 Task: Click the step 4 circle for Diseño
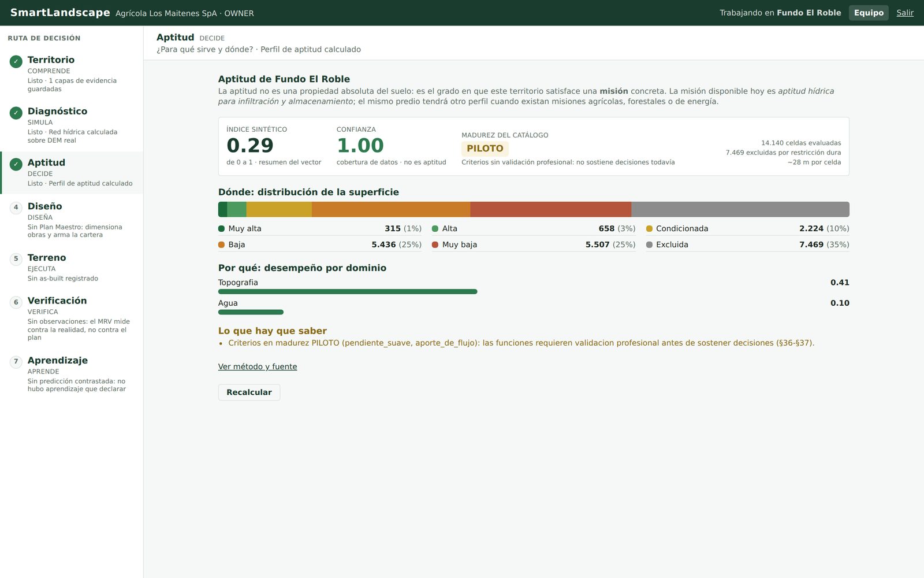(16, 208)
